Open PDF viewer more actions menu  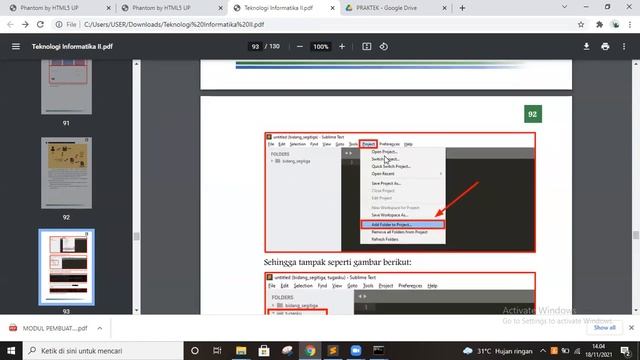[624, 47]
